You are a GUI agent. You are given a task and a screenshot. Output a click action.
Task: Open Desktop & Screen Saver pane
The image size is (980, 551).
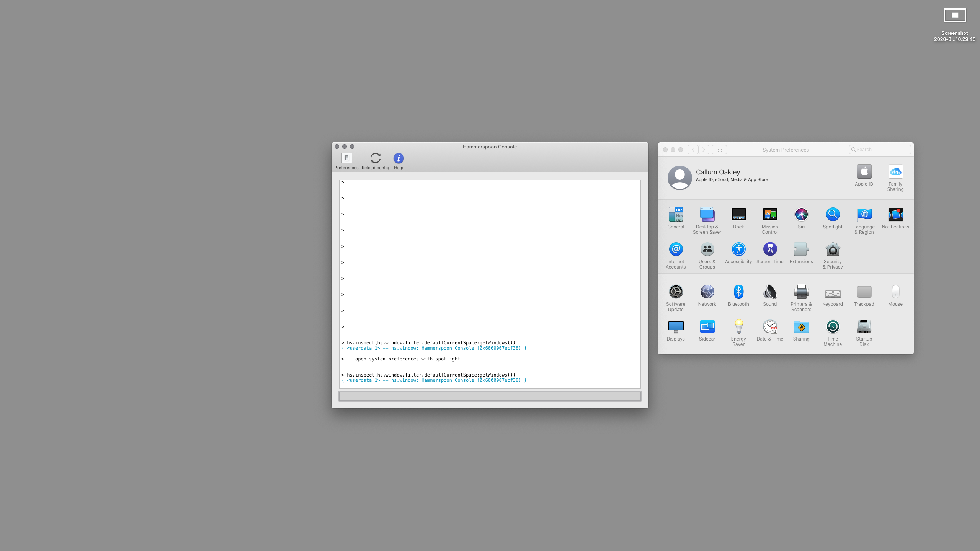(x=707, y=221)
